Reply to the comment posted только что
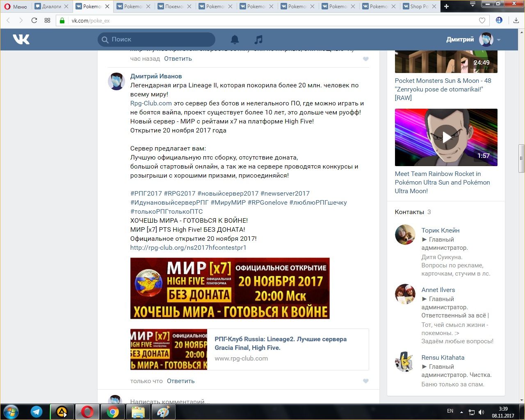 (x=180, y=381)
